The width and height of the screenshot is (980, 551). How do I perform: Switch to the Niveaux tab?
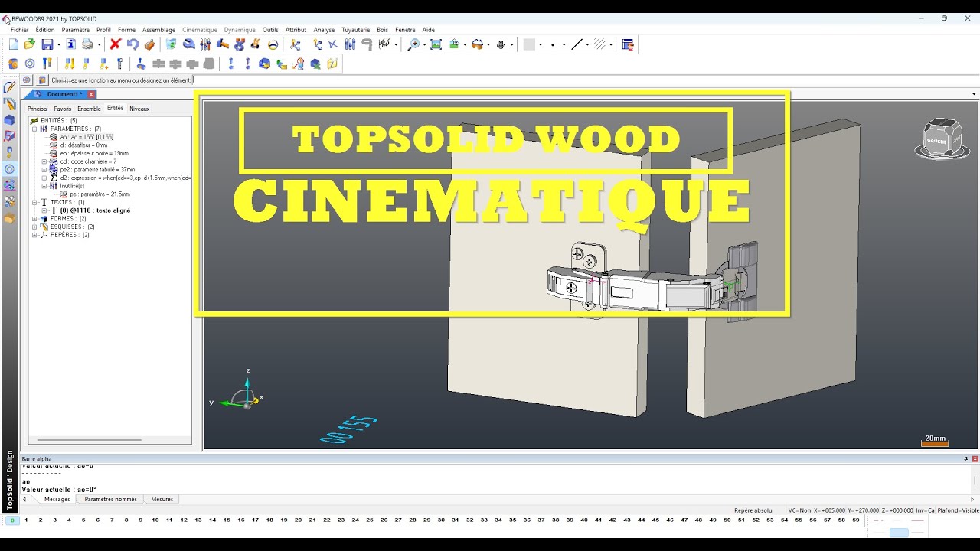139,109
